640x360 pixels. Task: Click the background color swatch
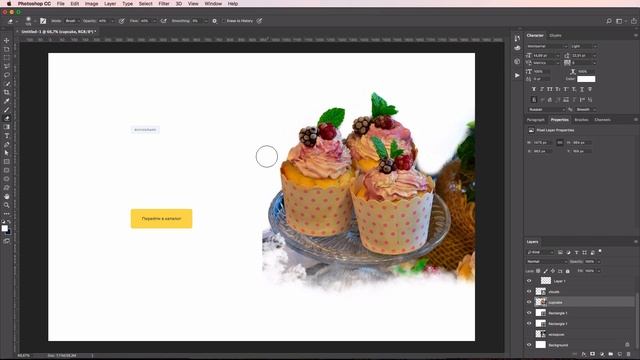9,232
